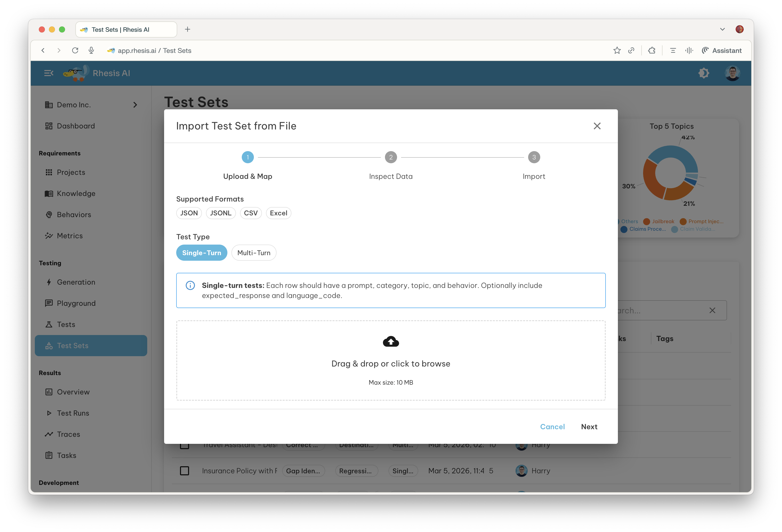Image resolution: width=782 pixels, height=532 pixels.
Task: Click the user avatar in header
Action: point(732,73)
